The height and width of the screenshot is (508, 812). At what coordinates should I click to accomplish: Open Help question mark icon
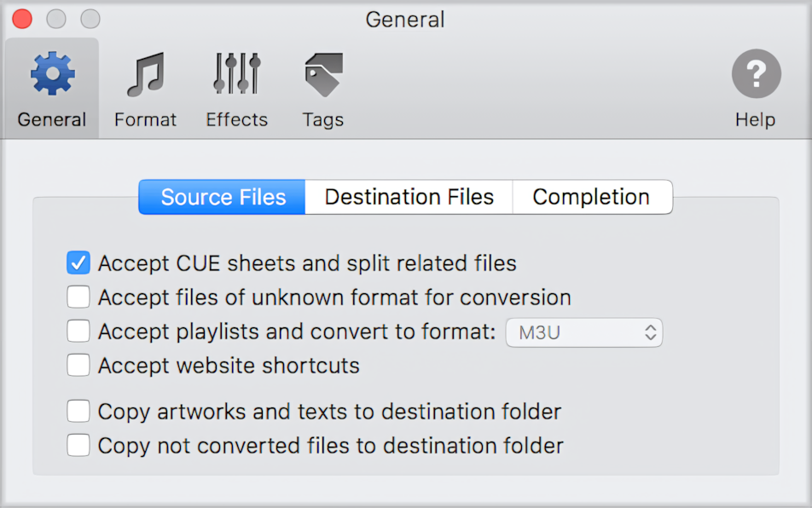click(x=756, y=73)
